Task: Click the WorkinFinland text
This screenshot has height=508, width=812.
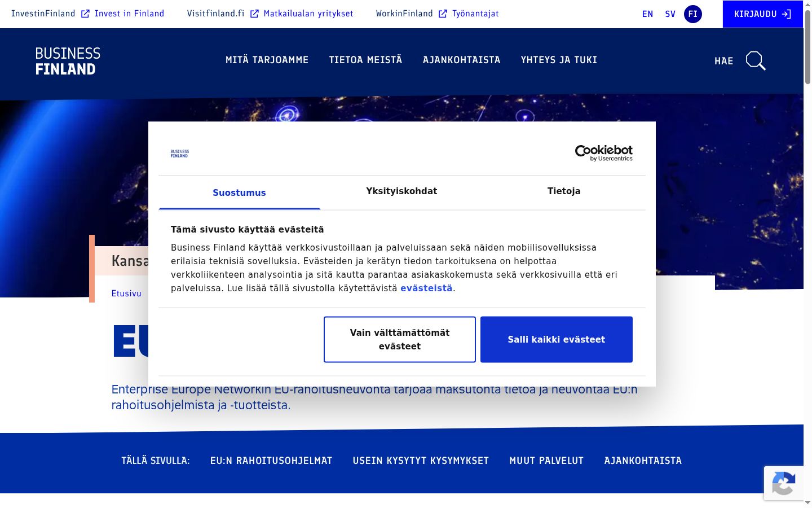Action: pos(404,14)
